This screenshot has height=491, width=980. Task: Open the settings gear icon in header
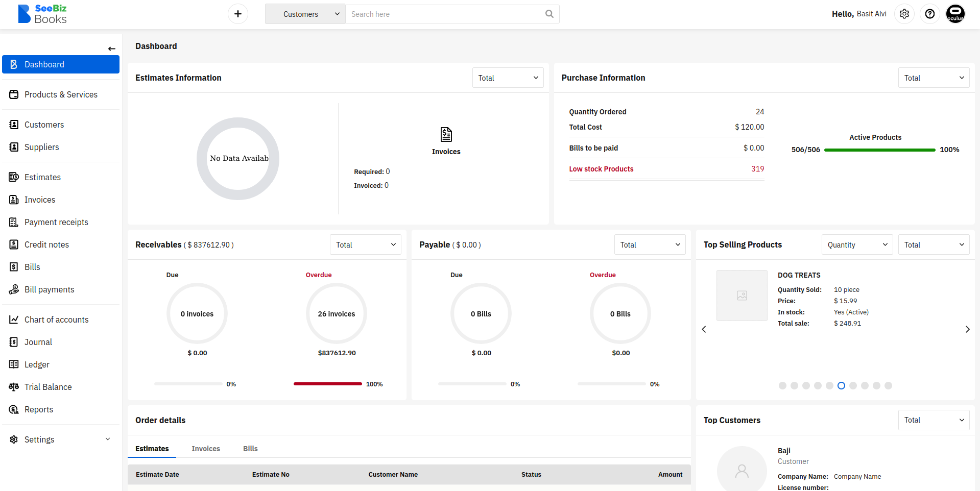[x=904, y=14]
